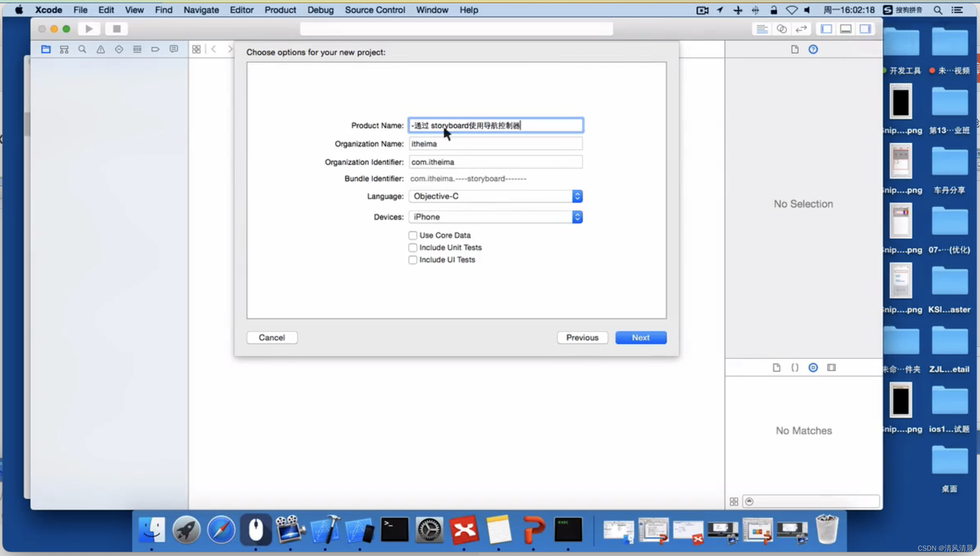980x556 pixels.
Task: Enable Include UI Tests checkbox
Action: click(x=412, y=260)
